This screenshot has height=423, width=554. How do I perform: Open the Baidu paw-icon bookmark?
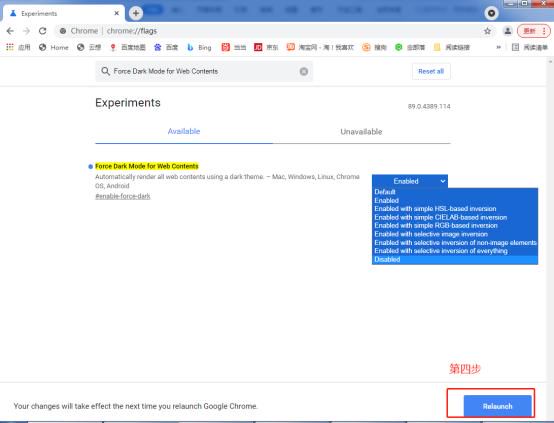pos(166,47)
